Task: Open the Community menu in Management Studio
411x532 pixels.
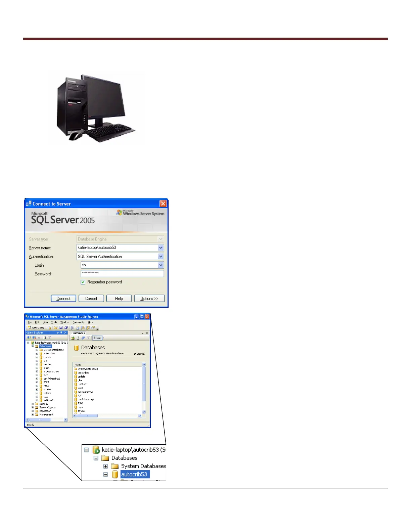Action: (x=79, y=322)
